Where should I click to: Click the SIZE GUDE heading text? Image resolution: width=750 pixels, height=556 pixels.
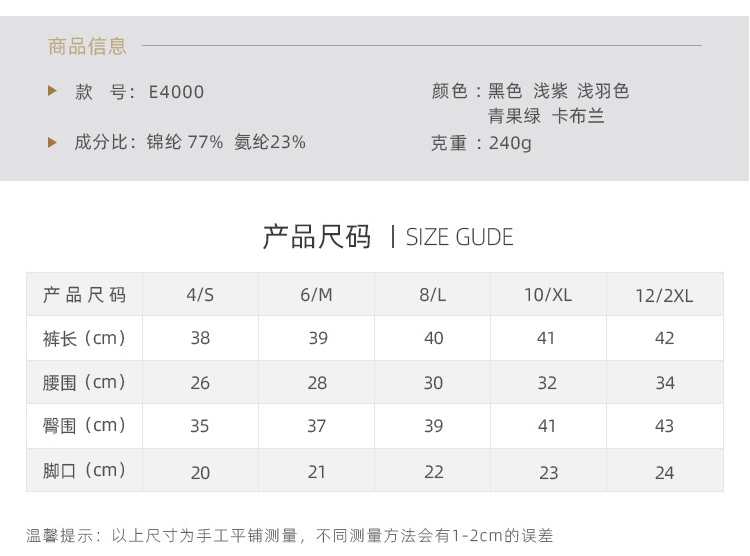click(459, 237)
